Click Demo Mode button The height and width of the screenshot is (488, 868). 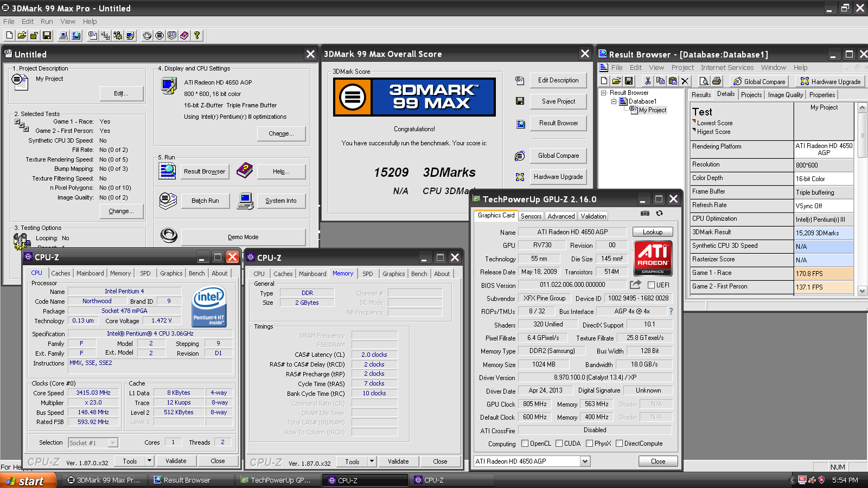click(x=243, y=237)
